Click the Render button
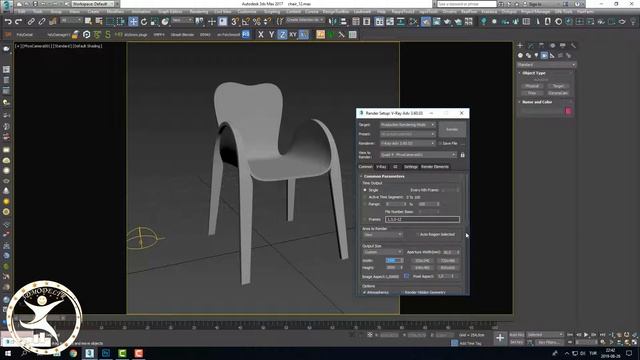 (452, 129)
